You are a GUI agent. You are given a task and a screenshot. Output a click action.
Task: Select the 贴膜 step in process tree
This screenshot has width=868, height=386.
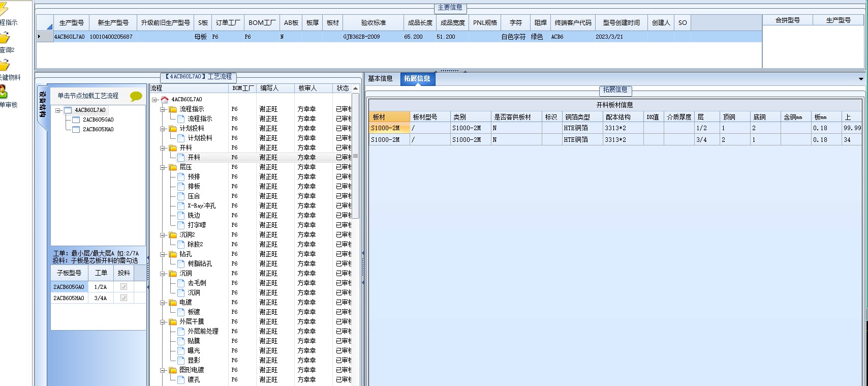pos(194,341)
